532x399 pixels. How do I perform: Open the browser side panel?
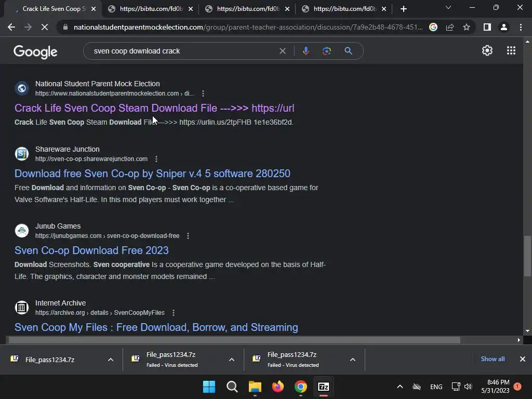[x=487, y=27]
